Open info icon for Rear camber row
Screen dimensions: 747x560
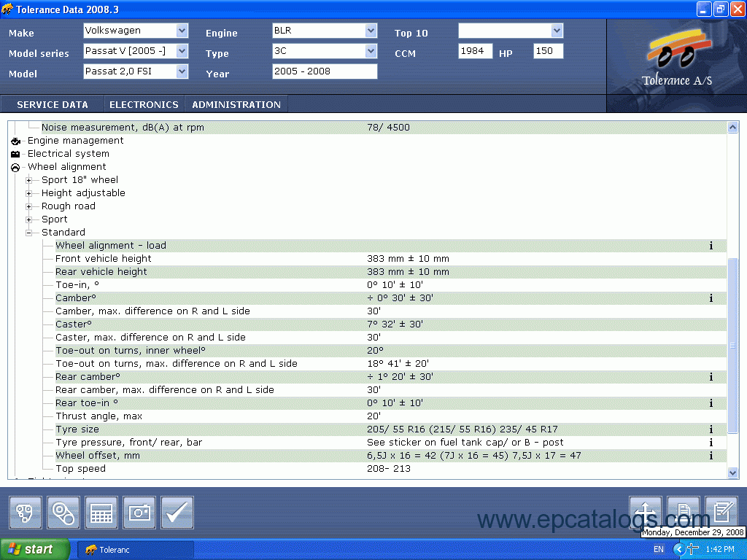(711, 377)
